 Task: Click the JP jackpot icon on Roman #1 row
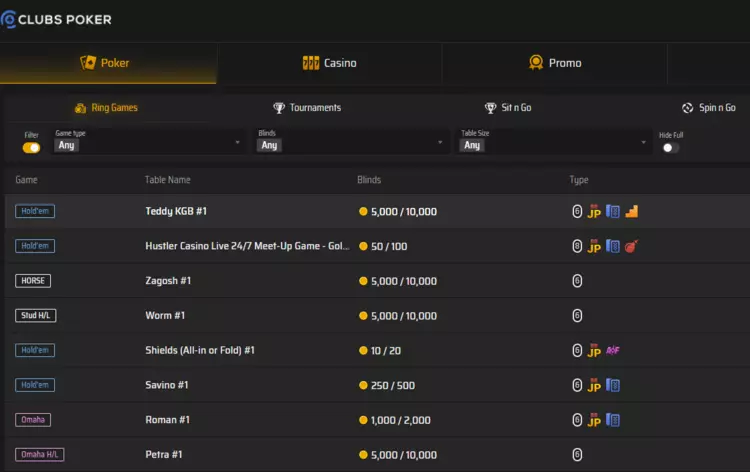tap(594, 420)
